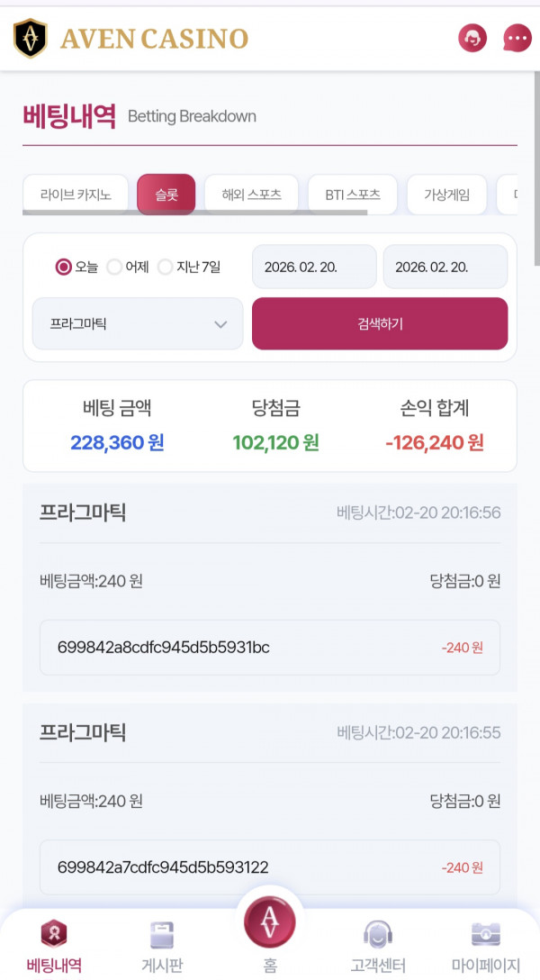540x980 pixels.
Task: Open the start date picker showing 2026.02.20
Action: click(313, 266)
